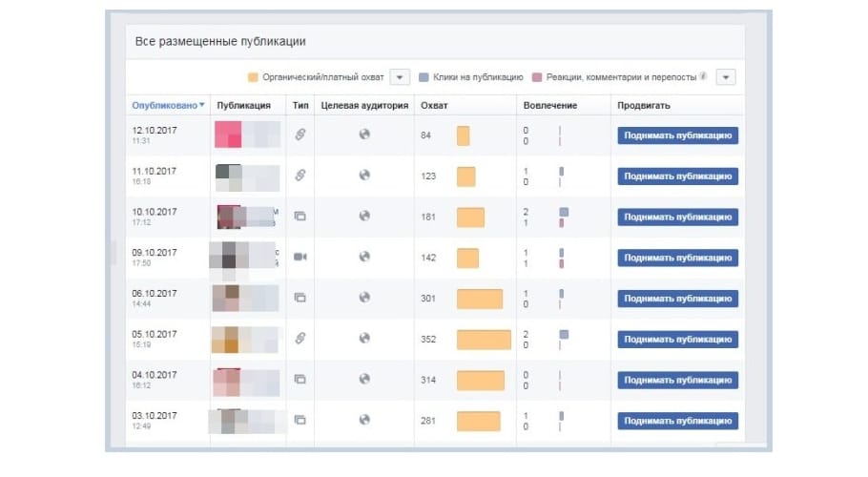Open thumbnail of 06.10.2017 post
Image resolution: width=868 pixels, height=477 pixels.
(x=226, y=299)
